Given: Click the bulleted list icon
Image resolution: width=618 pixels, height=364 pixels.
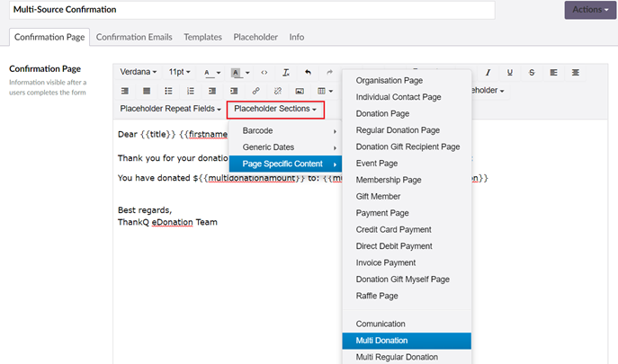Looking at the screenshot, I should pyautogui.click(x=168, y=91).
